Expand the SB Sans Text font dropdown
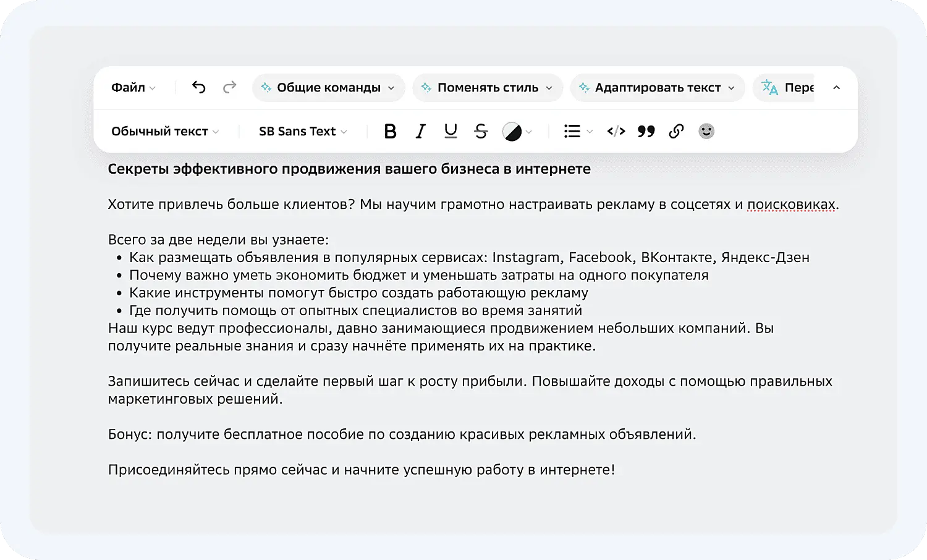The height and width of the screenshot is (560, 927). click(x=303, y=131)
